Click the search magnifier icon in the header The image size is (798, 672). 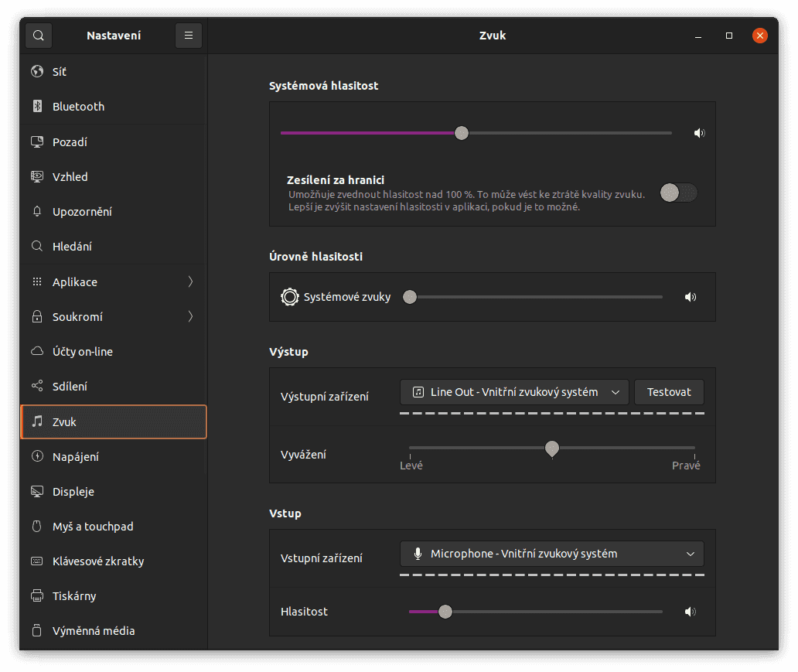pos(38,35)
